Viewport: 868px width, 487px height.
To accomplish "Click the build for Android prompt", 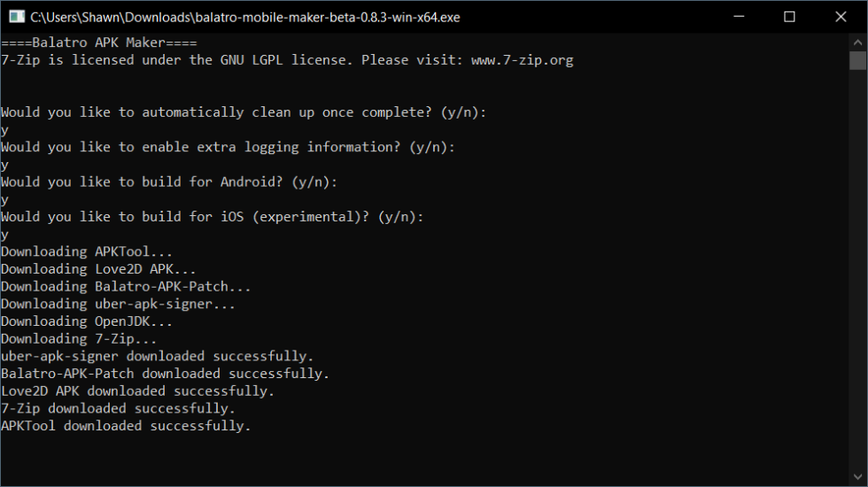I will pyautogui.click(x=169, y=182).
